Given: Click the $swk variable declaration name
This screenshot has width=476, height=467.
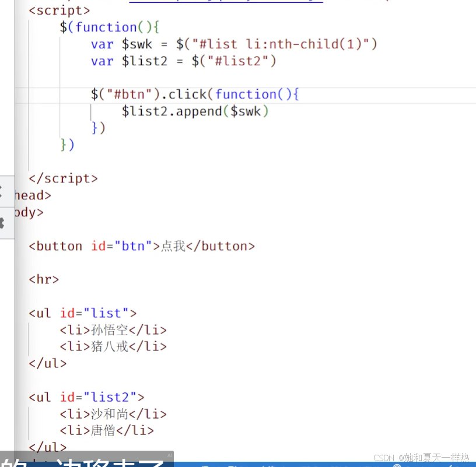Looking at the screenshot, I should pos(137,44).
